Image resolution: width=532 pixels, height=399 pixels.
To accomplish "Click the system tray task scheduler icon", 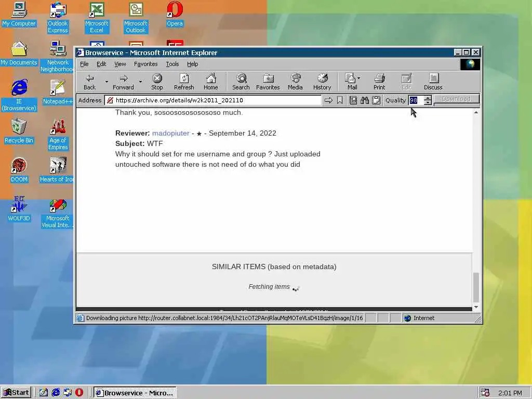I will [x=485, y=393].
